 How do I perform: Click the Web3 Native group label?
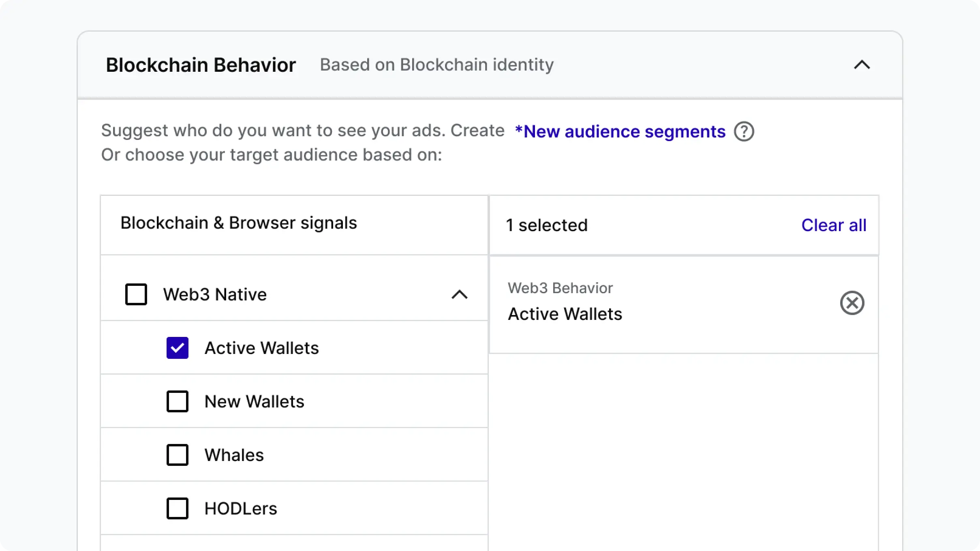215,294
